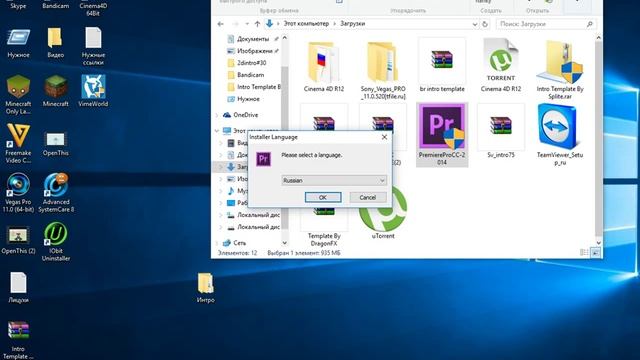The height and width of the screenshot is (360, 640).
Task: Open the 2dintro#30 folder in sidebar
Action: pos(251,63)
